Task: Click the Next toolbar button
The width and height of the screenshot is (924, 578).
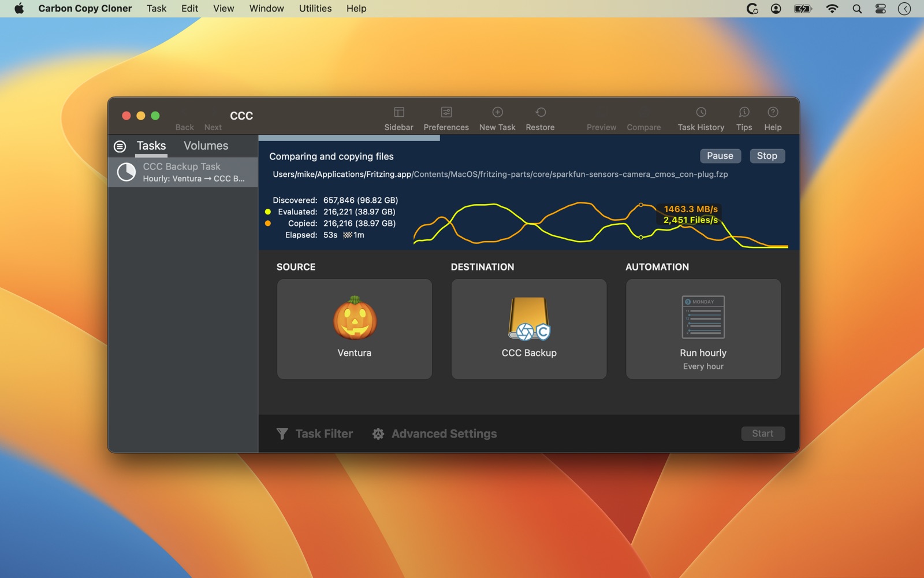Action: pyautogui.click(x=213, y=127)
